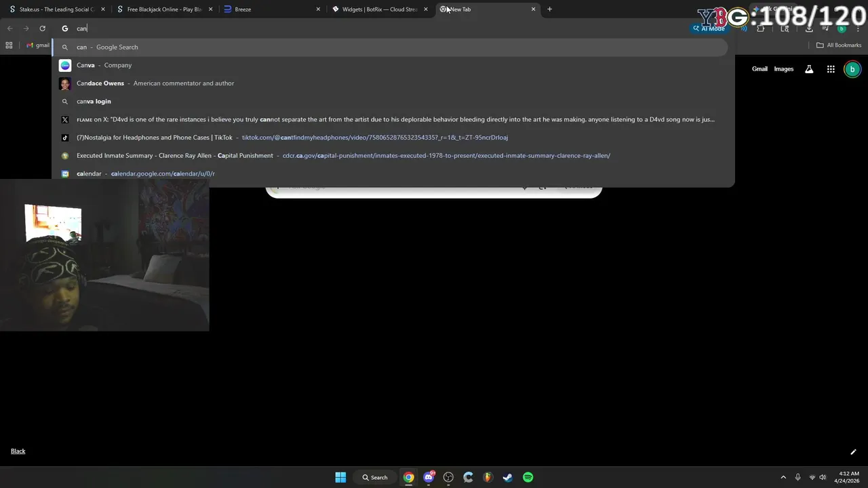Open the grey C app in the taskbar
Screen dimensions: 868x488
(x=468, y=477)
